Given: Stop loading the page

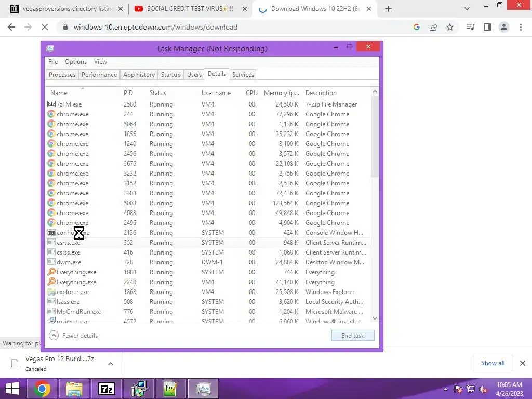Looking at the screenshot, I should tap(45, 27).
